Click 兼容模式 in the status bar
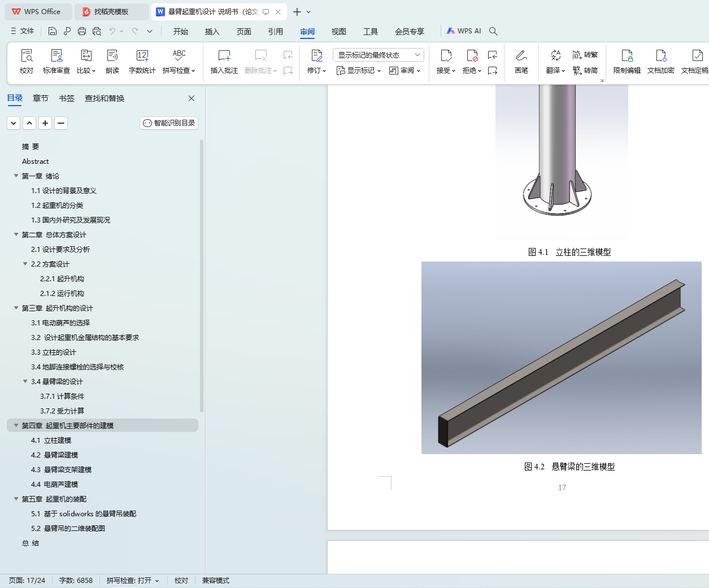Screen dimensions: 709x588 coord(216,581)
